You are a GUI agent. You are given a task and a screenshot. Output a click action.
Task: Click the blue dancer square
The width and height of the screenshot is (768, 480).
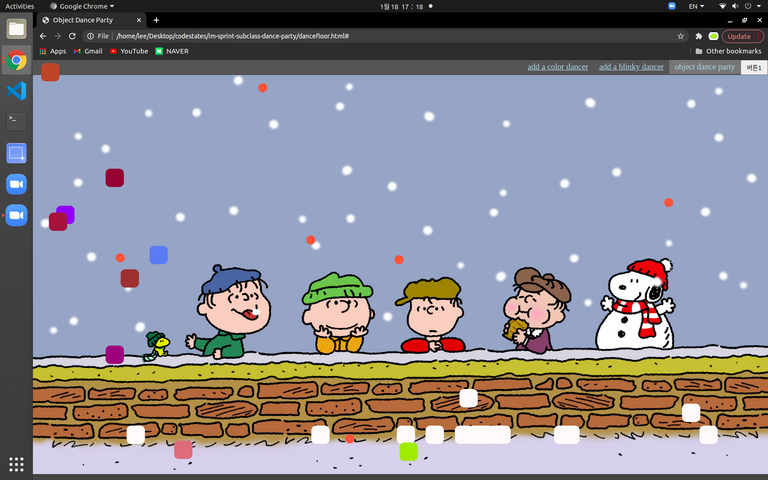point(158,255)
